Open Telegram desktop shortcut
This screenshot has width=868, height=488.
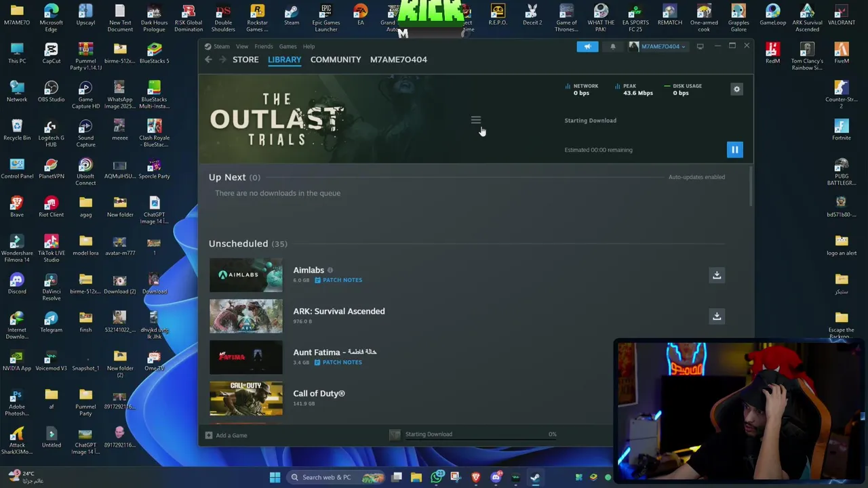(x=51, y=322)
